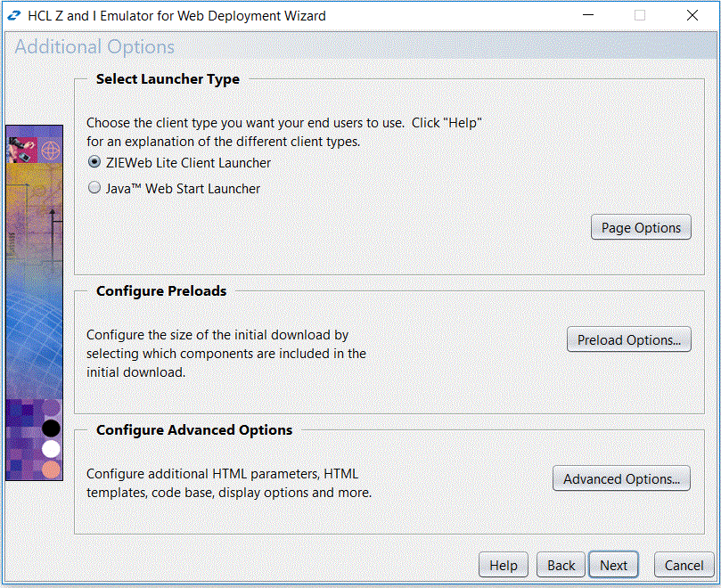Click Help for client type explanations
Viewport: 721px width, 588px height.
(x=503, y=565)
